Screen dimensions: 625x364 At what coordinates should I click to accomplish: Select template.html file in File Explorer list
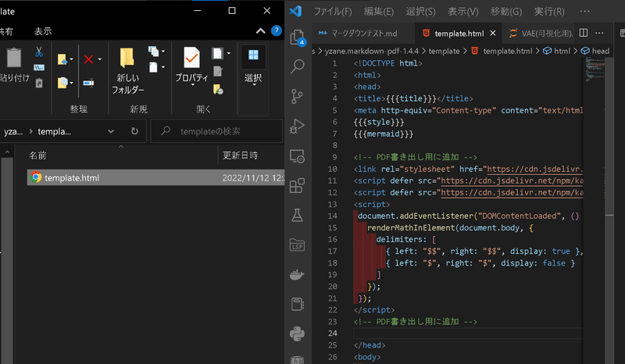[x=155, y=178]
